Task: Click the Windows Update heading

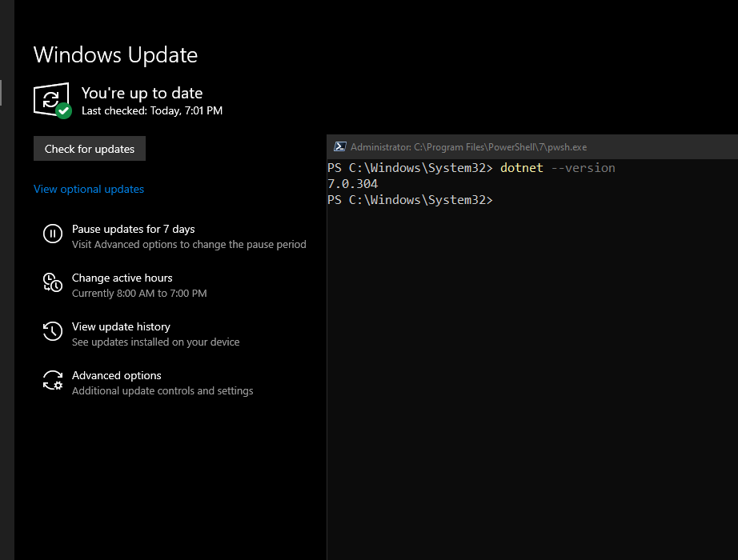Action: point(116,55)
